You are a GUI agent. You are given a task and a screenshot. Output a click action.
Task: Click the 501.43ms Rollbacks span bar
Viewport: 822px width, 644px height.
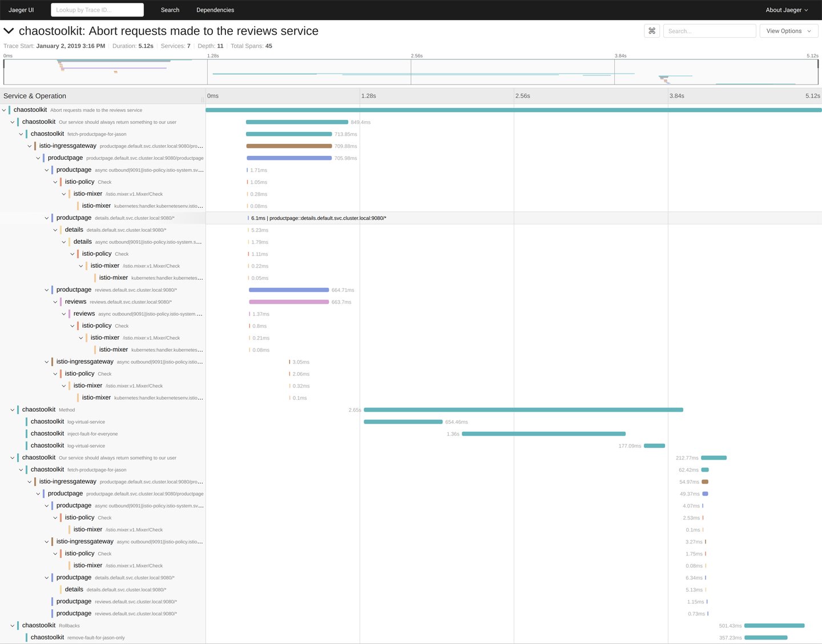click(775, 626)
